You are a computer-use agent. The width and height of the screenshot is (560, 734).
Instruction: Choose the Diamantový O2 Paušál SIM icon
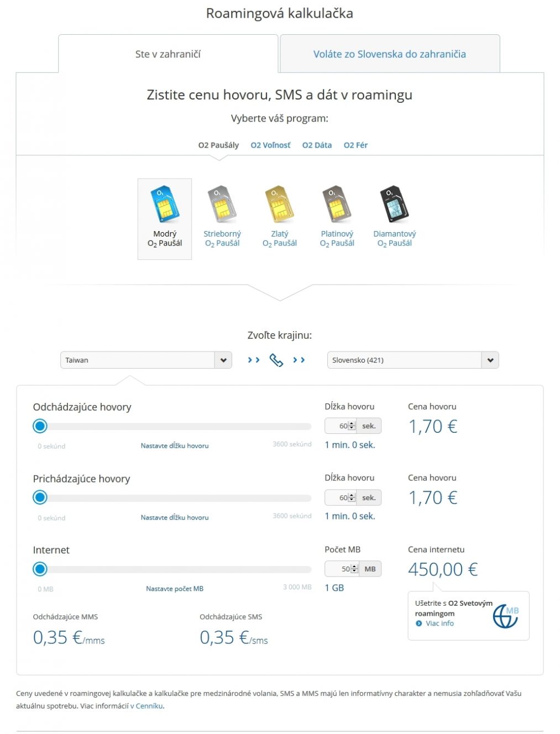coord(394,203)
